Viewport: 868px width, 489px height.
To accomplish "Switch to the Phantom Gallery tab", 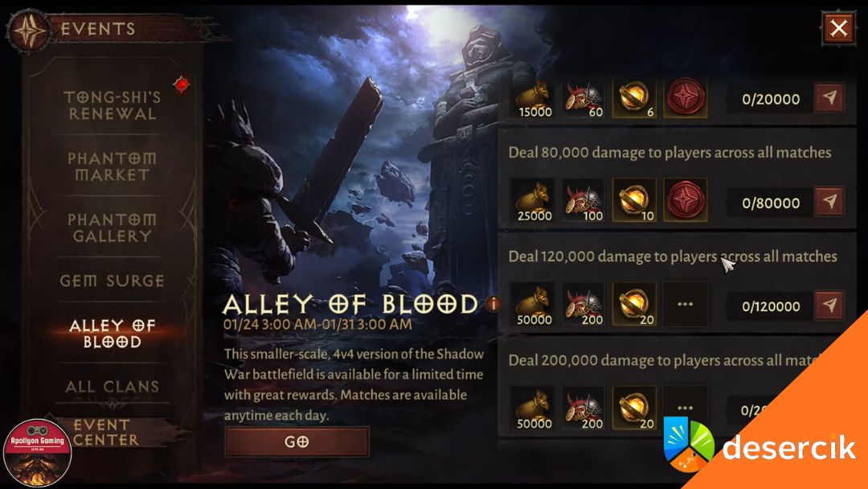I will tap(113, 228).
